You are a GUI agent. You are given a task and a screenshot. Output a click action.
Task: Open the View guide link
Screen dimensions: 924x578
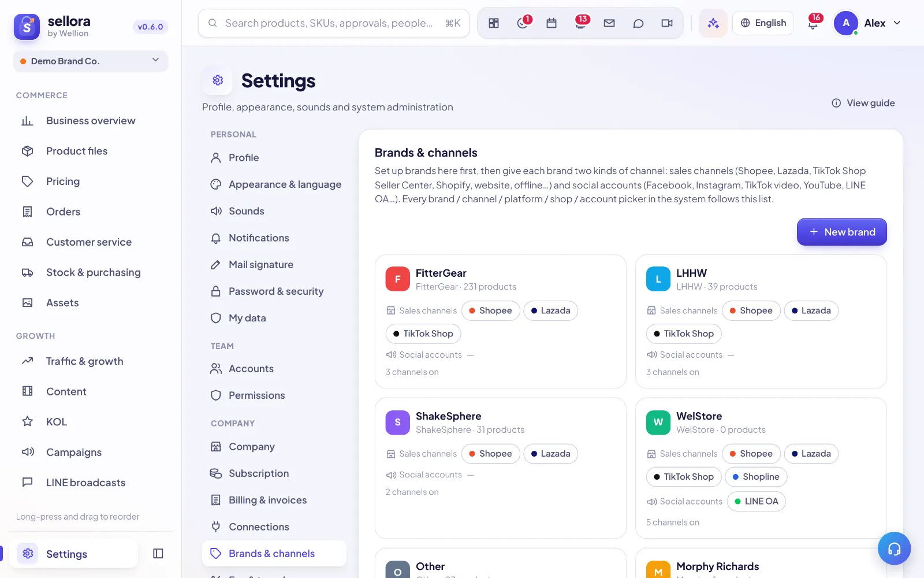[863, 103]
